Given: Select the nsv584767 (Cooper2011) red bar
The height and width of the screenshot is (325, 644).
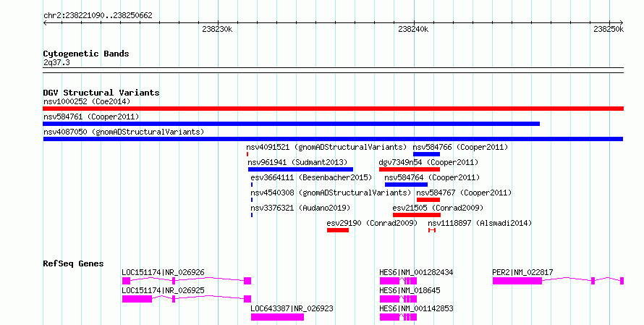Looking at the screenshot, I should pos(428,200).
